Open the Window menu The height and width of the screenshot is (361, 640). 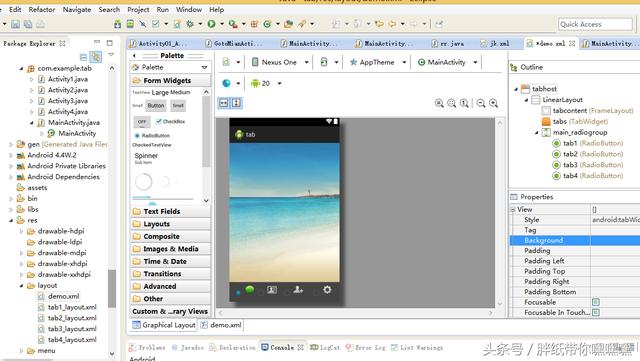[189, 9]
